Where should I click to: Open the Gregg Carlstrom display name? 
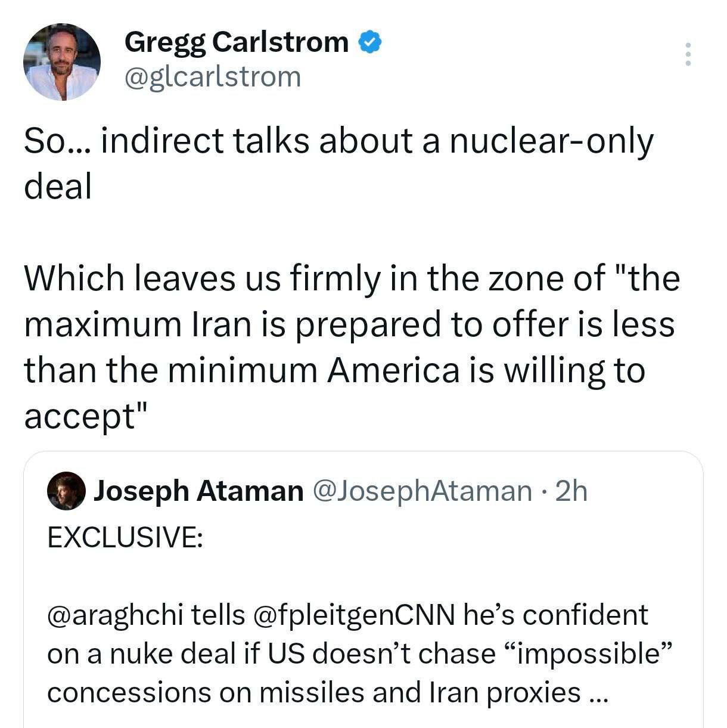(x=237, y=42)
